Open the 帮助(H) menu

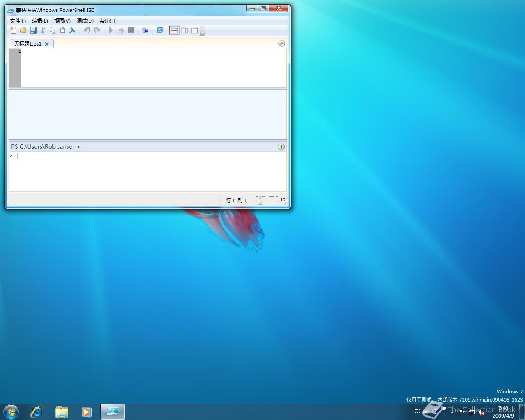(x=108, y=21)
